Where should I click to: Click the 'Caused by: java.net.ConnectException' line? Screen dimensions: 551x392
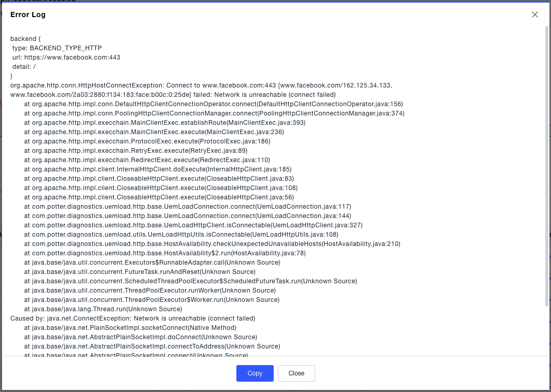133,318
